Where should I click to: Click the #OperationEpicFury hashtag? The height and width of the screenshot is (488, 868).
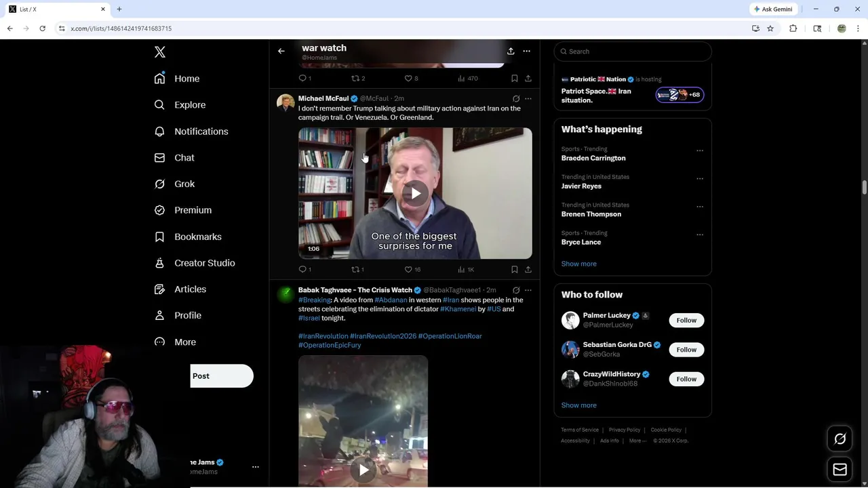(x=330, y=346)
